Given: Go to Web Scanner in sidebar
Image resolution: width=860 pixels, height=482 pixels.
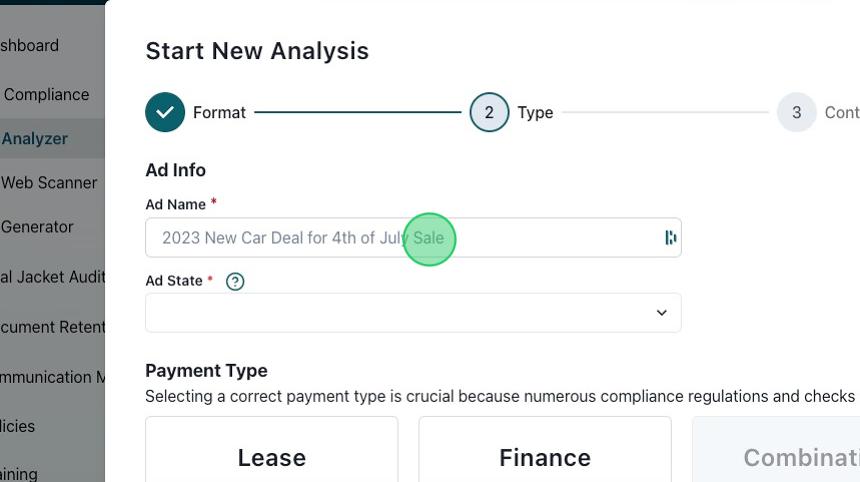Looking at the screenshot, I should click(49, 183).
